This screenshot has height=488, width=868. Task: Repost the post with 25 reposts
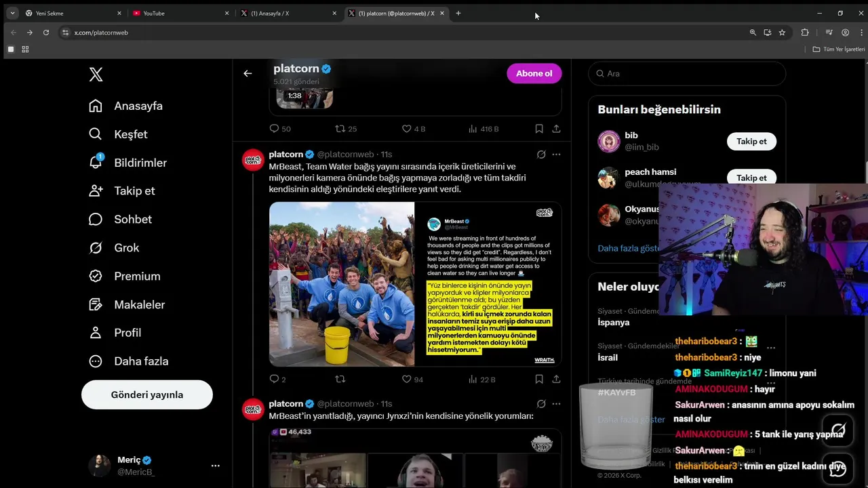346,129
